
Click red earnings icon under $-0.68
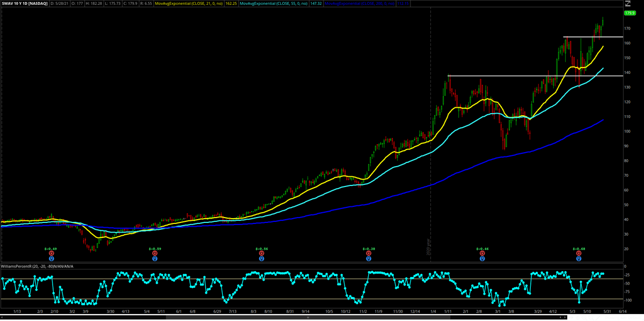click(x=579, y=253)
